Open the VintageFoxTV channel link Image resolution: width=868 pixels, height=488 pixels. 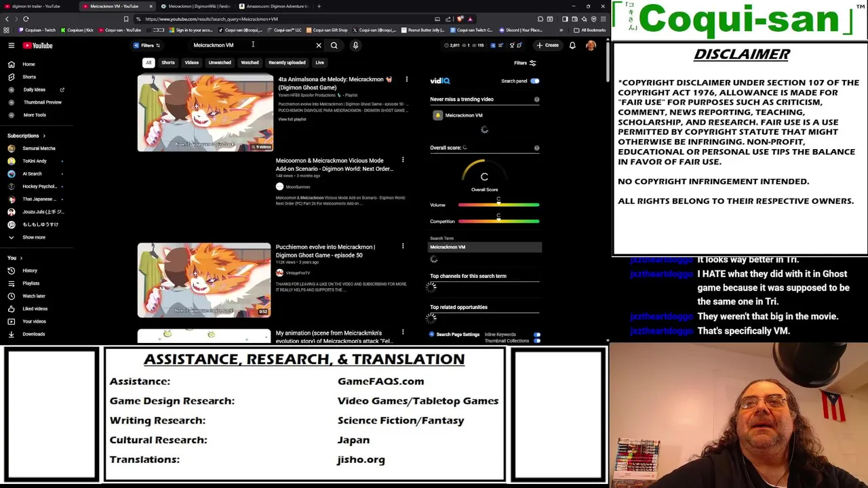tap(298, 273)
